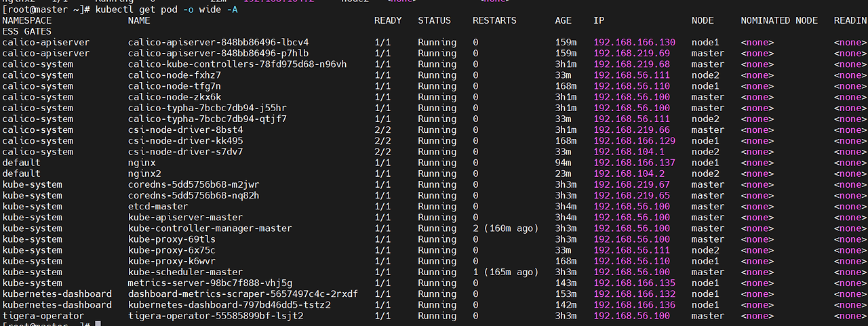Click the default namespace of nginx2 row
The height and width of the screenshot is (326, 868).
22,174
